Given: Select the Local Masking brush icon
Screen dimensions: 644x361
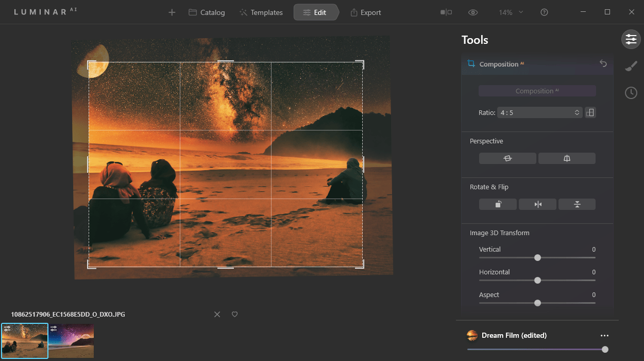Looking at the screenshot, I should click(631, 66).
